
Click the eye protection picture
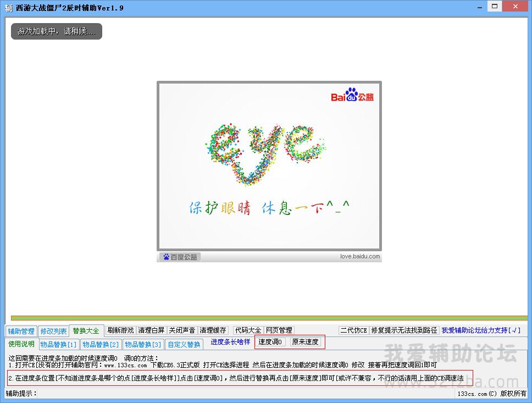point(269,165)
